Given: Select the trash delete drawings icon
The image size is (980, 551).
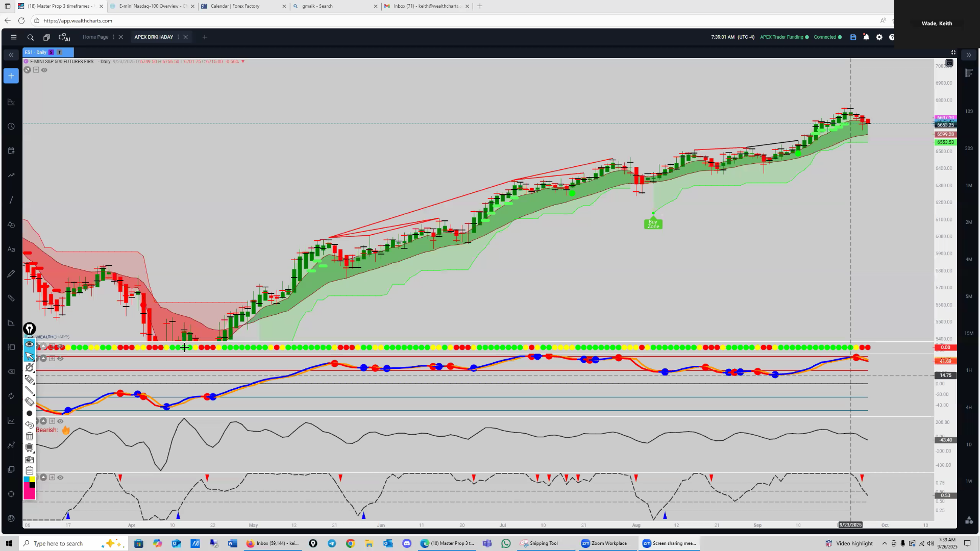Looking at the screenshot, I should coord(30,436).
